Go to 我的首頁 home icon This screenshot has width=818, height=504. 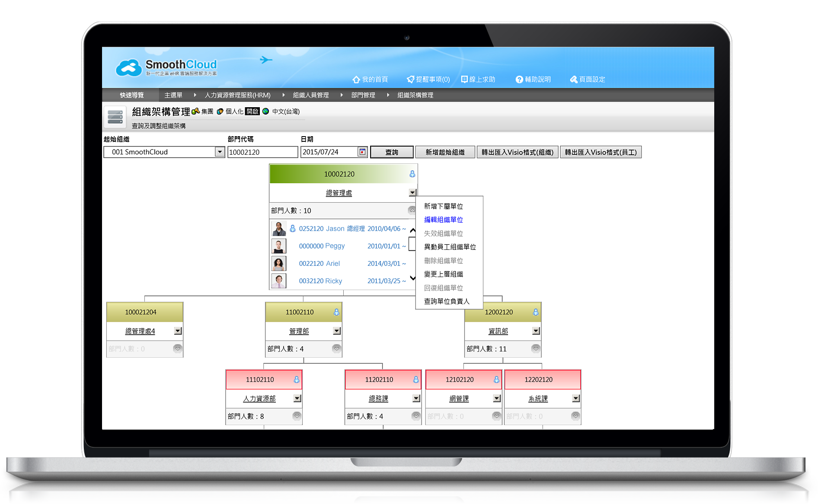(x=356, y=80)
